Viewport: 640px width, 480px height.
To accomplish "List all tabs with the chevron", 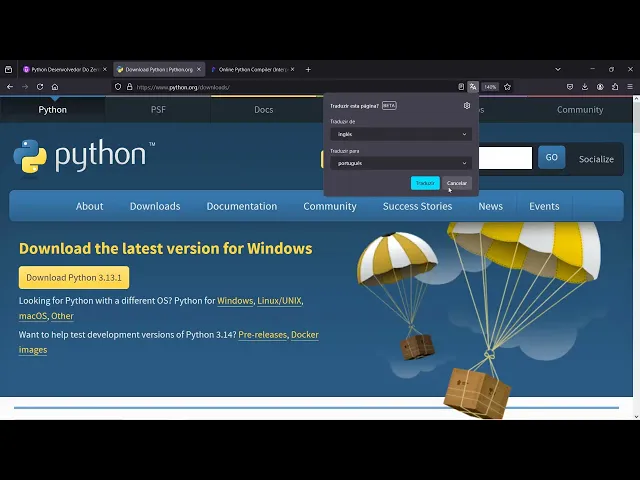I will [x=558, y=69].
